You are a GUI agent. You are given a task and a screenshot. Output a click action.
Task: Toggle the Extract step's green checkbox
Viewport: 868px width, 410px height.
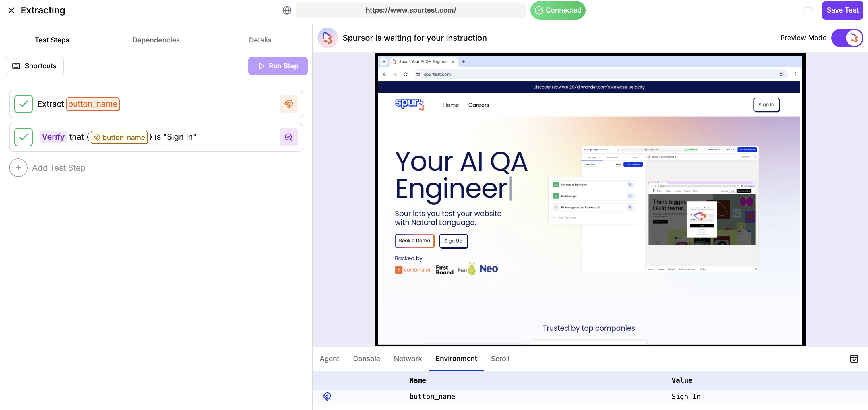(24, 104)
